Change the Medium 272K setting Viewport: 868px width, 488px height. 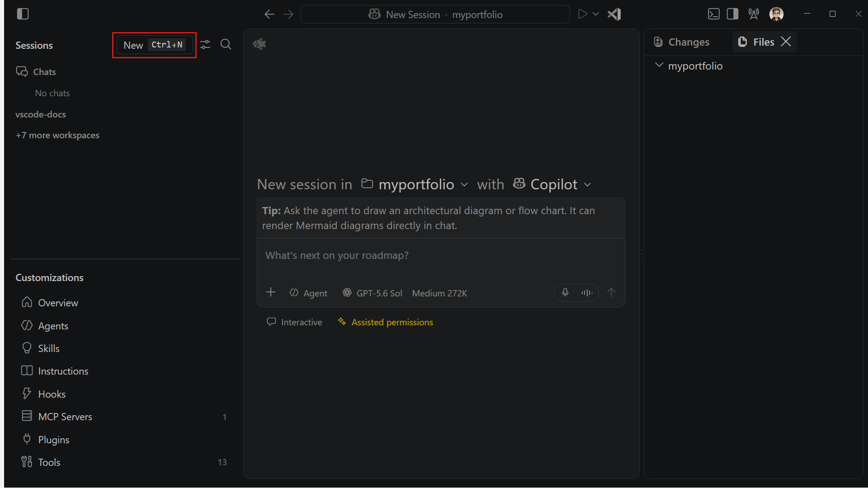click(439, 293)
